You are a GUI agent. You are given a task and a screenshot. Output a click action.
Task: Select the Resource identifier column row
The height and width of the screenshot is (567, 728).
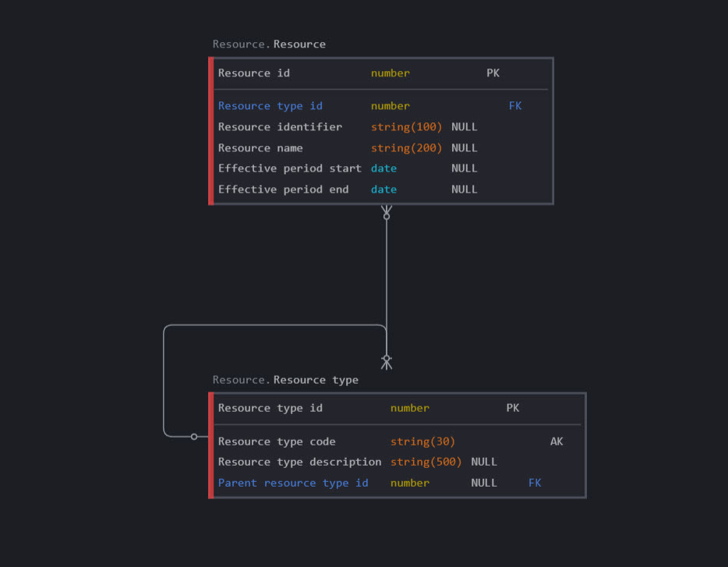pyautogui.click(x=280, y=127)
